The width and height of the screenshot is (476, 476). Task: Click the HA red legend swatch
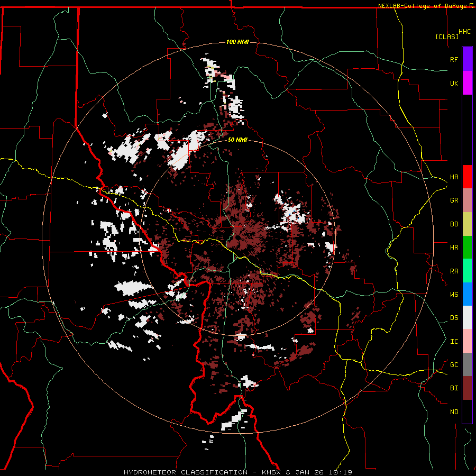(467, 177)
